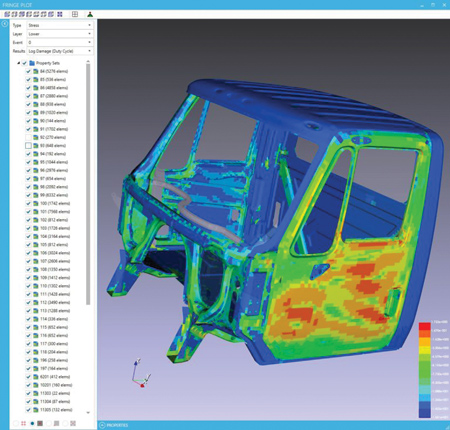Open the Results dropdown Log Damage
This screenshot has width=450, height=430.
(60, 51)
